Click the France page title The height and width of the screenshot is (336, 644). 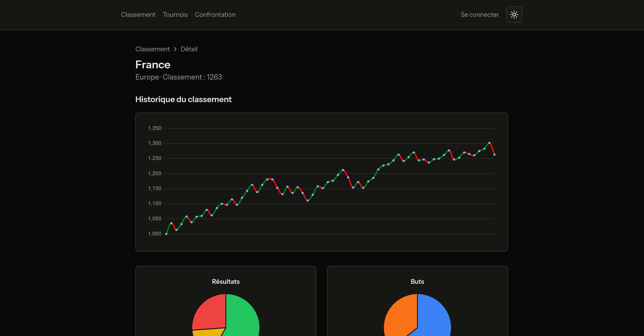pos(153,65)
